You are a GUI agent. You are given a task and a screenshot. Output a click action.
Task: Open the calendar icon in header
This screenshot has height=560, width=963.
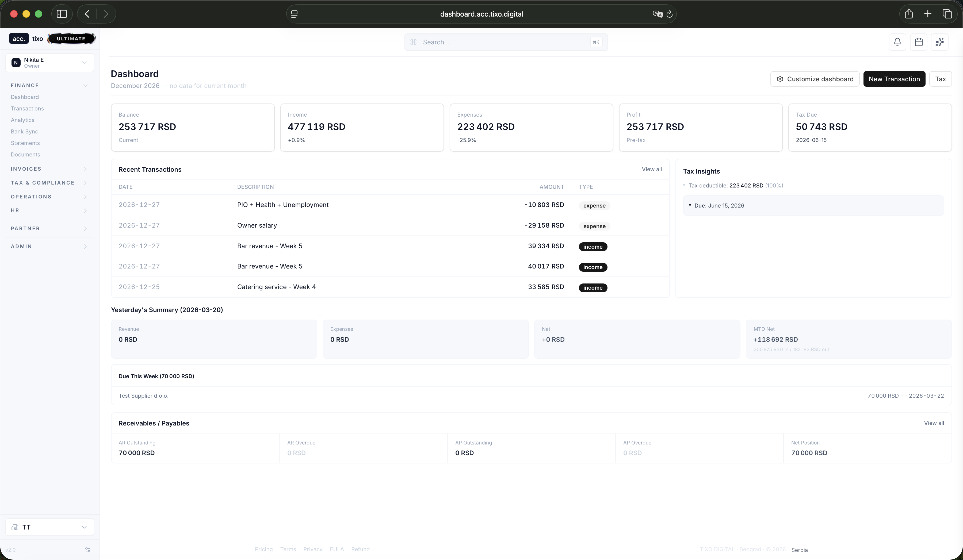click(x=919, y=42)
